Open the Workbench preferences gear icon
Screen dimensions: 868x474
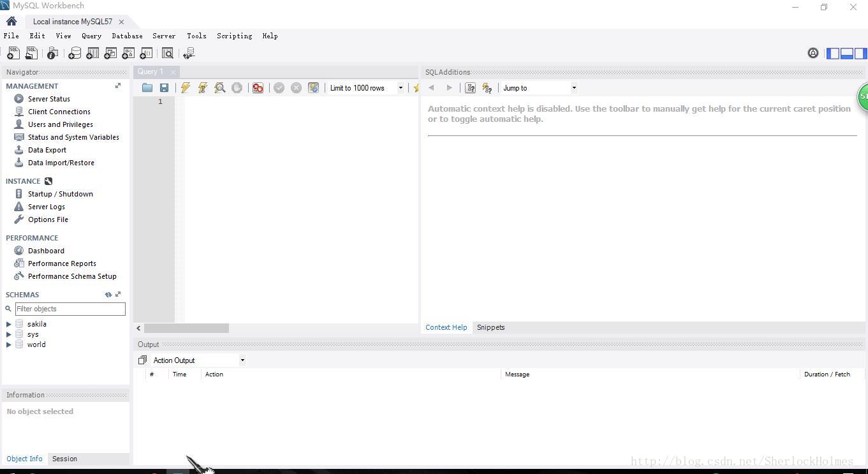click(813, 54)
